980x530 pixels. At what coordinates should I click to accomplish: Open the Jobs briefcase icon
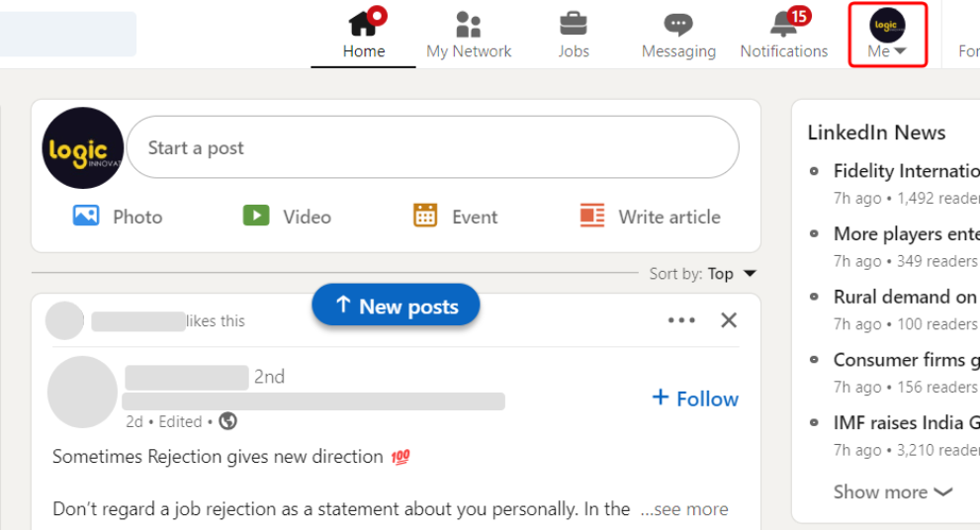point(574,24)
